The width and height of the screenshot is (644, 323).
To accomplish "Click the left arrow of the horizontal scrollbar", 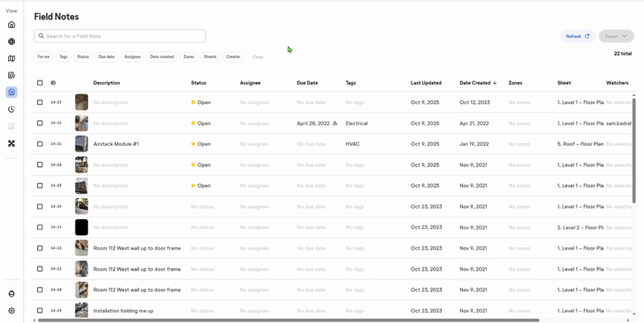I will (x=35, y=320).
